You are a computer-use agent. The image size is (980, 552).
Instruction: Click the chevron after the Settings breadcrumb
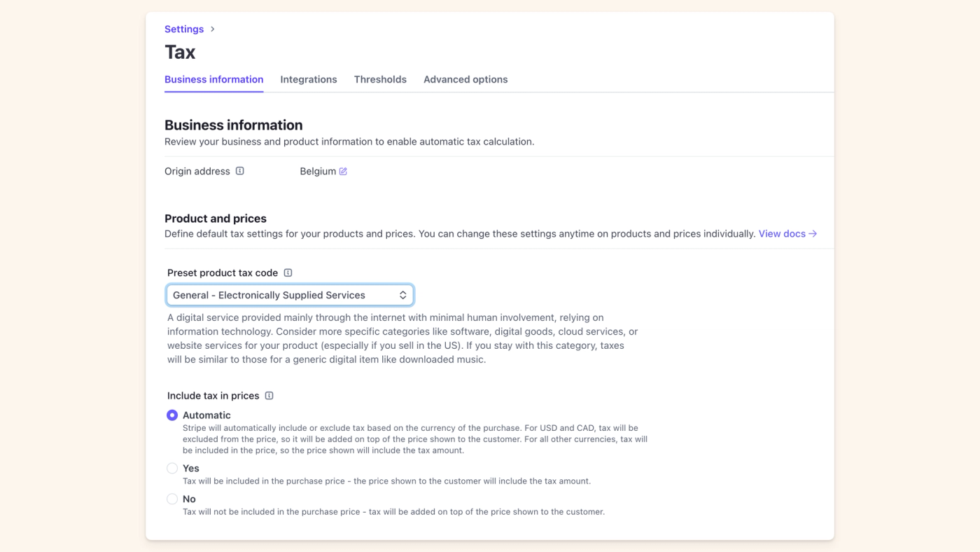212,29
